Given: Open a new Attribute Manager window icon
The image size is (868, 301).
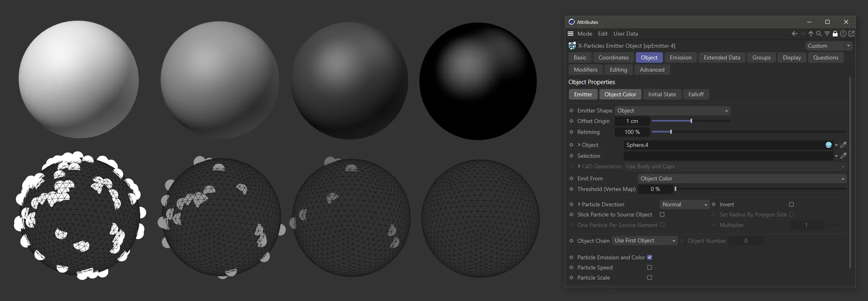Looking at the screenshot, I should tap(851, 34).
